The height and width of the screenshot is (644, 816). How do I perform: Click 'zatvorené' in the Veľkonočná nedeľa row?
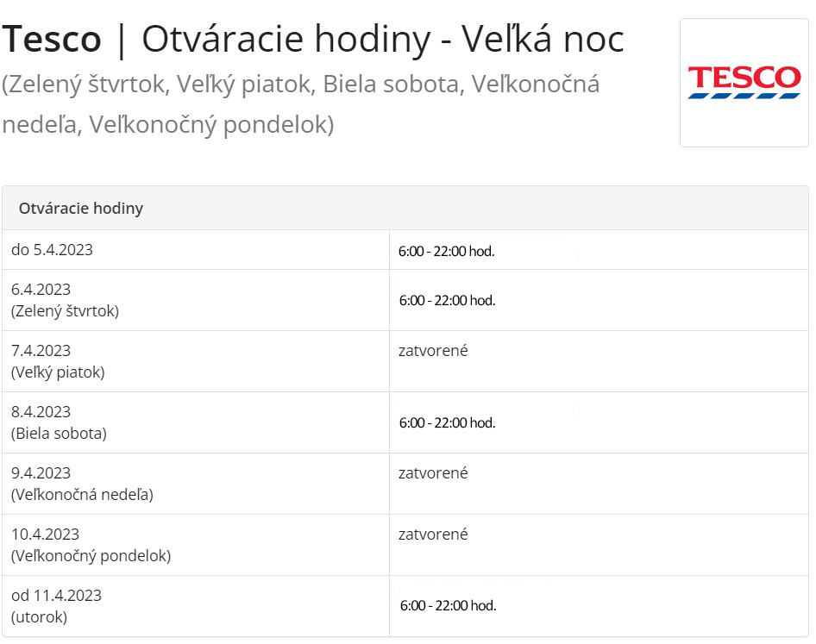point(433,473)
